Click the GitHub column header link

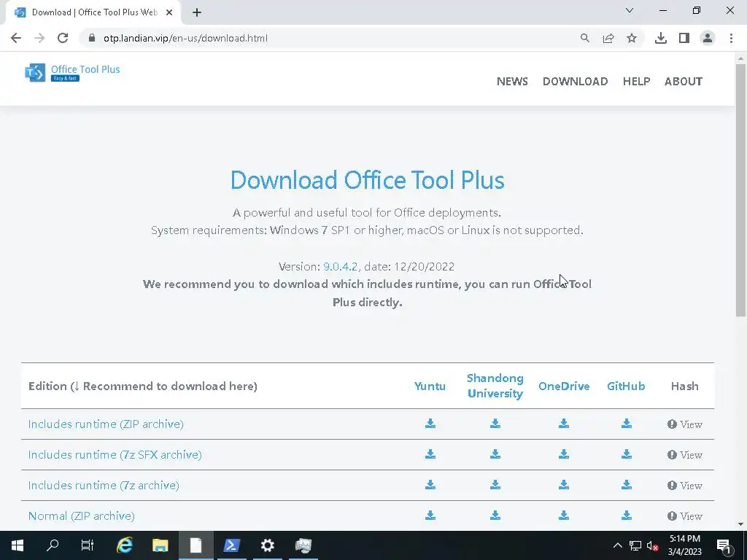click(x=626, y=386)
